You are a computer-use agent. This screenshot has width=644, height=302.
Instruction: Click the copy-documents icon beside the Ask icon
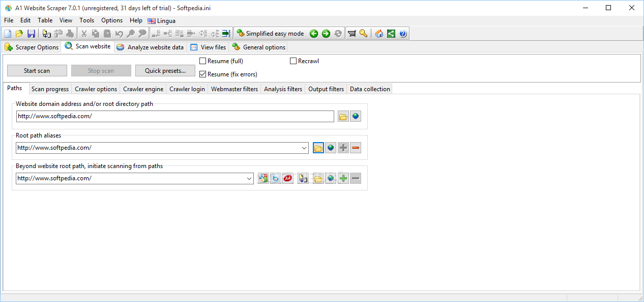click(303, 178)
